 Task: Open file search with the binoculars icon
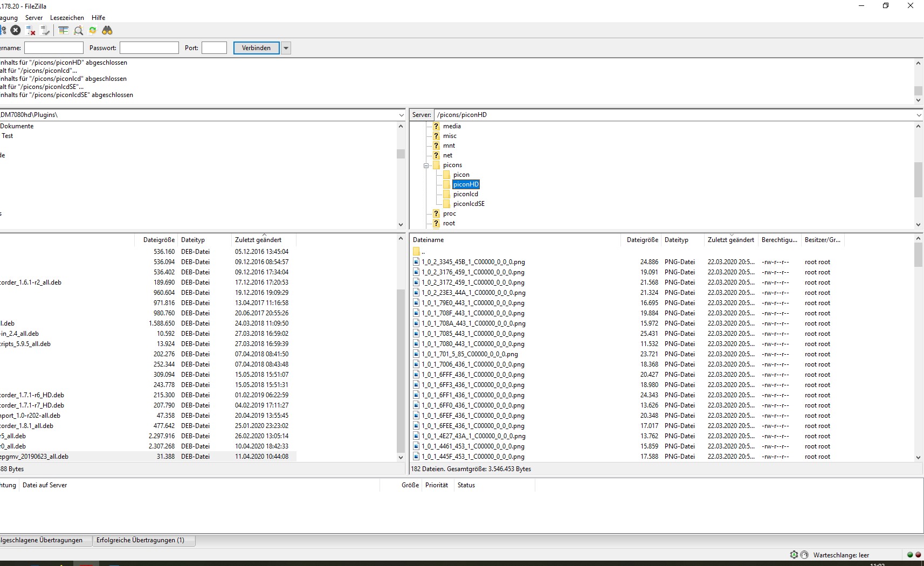[107, 31]
